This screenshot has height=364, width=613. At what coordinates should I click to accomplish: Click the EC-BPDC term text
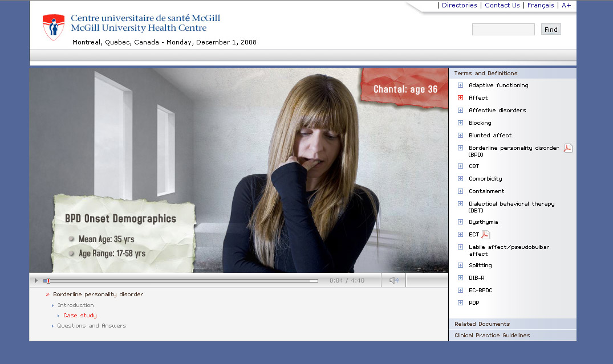point(481,290)
